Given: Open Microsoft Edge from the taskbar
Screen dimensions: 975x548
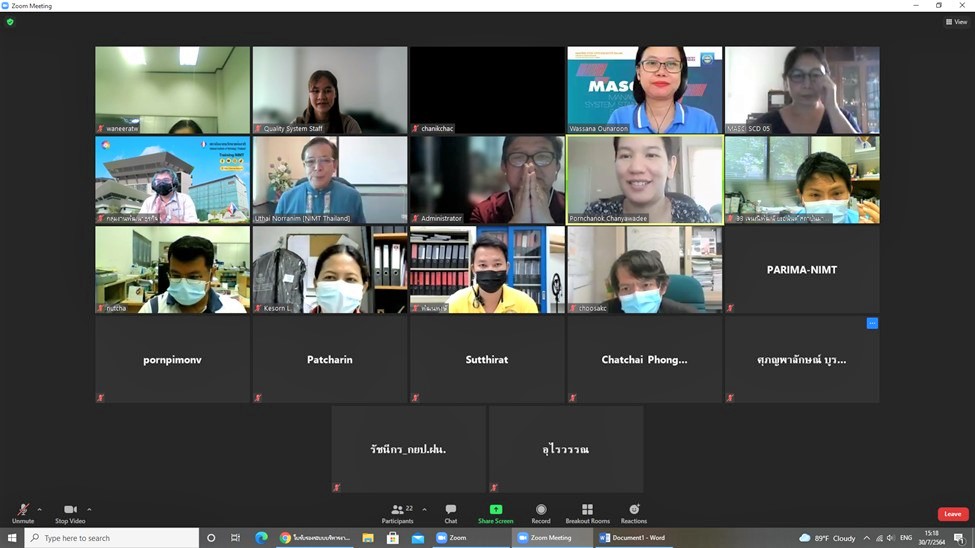Looking at the screenshot, I should pyautogui.click(x=261, y=538).
